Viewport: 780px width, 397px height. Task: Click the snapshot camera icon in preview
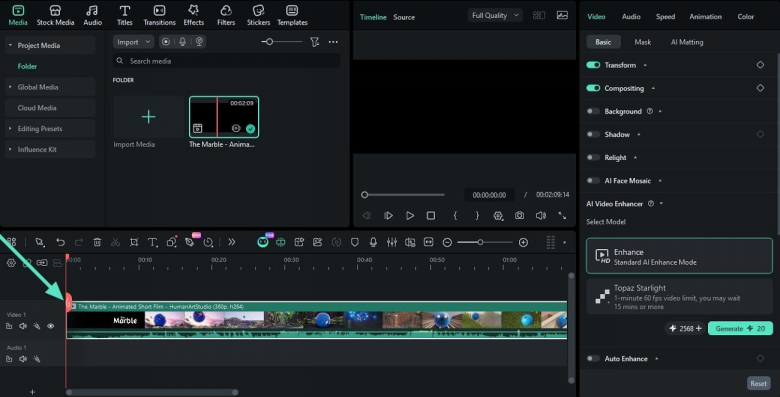[x=519, y=215]
